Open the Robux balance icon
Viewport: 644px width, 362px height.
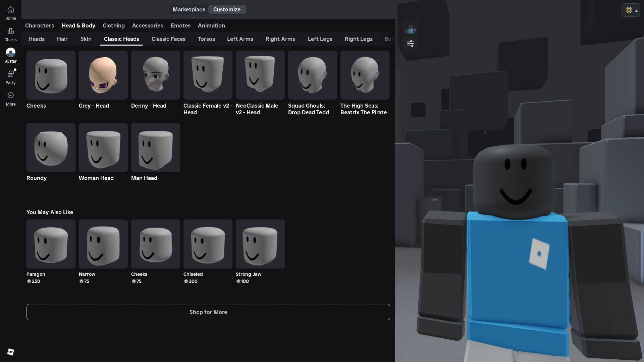click(x=631, y=10)
